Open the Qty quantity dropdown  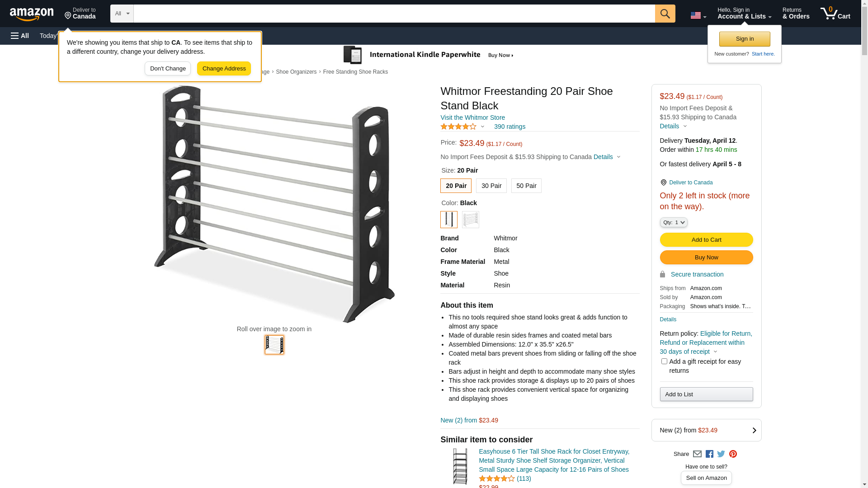[x=674, y=222]
